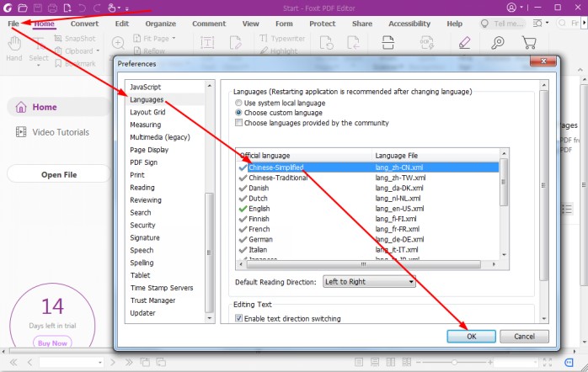Click the pen sign icon in ribbon
The width and height of the screenshot is (588, 372).
(x=465, y=42)
